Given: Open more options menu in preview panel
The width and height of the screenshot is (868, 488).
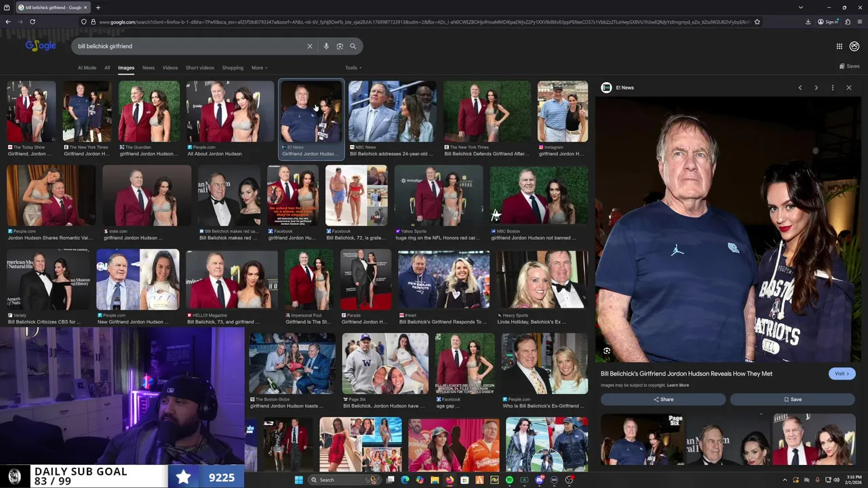Looking at the screenshot, I should [833, 87].
